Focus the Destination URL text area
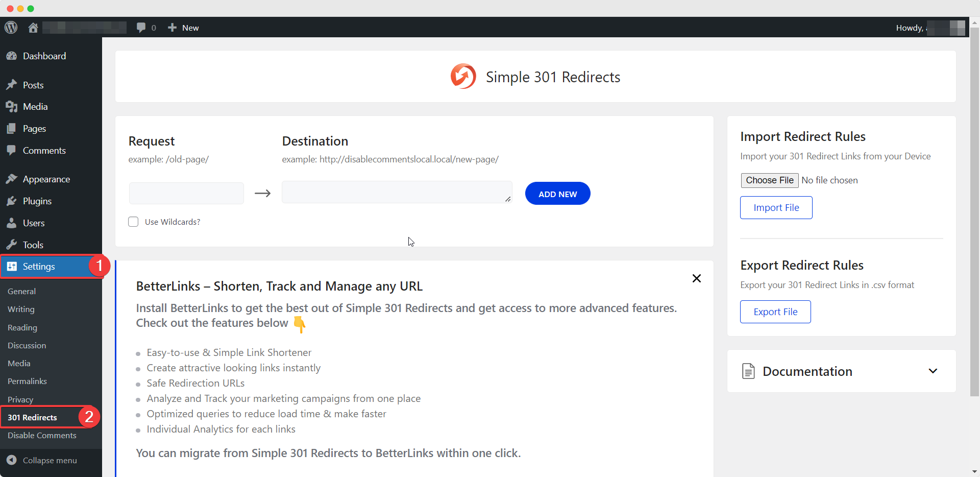Screen dimensions: 980x477 click(x=397, y=192)
